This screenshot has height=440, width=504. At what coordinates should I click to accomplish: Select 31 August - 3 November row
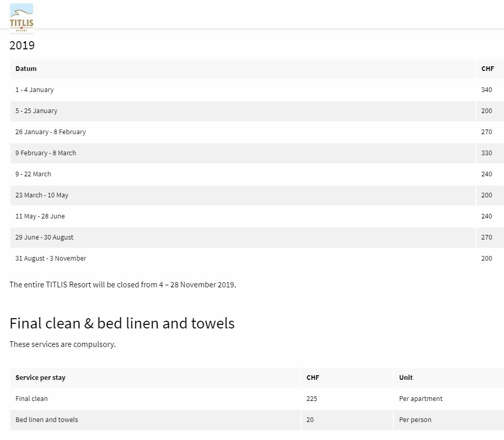click(x=51, y=259)
